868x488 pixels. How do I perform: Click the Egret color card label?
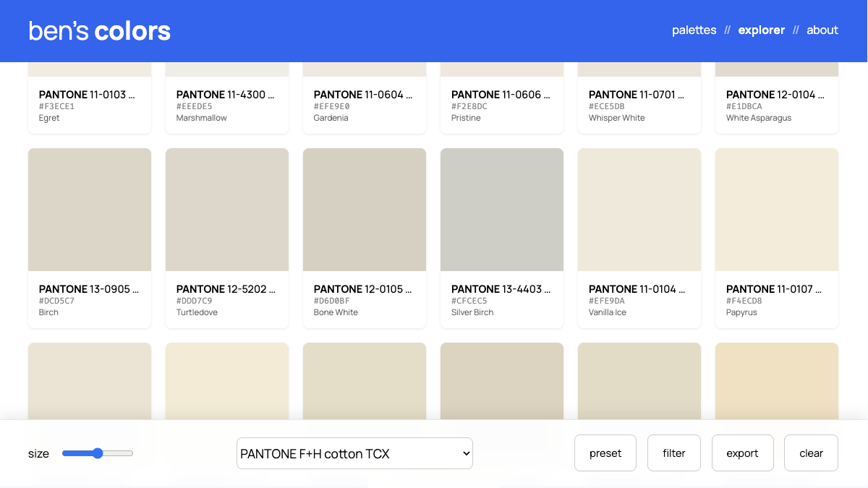90,106
